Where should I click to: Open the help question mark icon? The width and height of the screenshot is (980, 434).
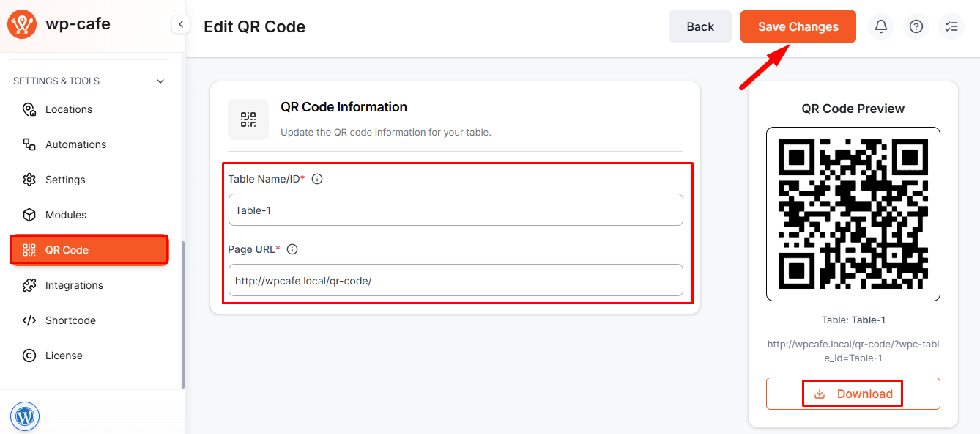pyautogui.click(x=916, y=26)
